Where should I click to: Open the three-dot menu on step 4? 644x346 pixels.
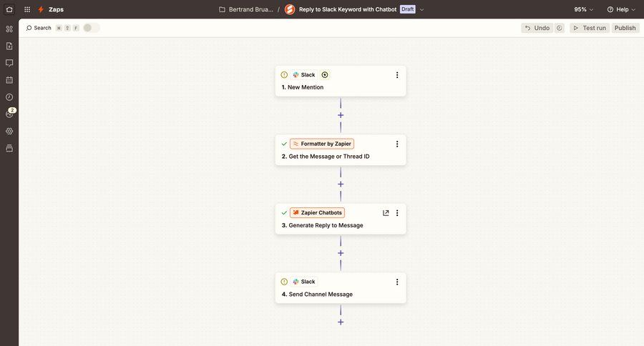[x=397, y=282]
